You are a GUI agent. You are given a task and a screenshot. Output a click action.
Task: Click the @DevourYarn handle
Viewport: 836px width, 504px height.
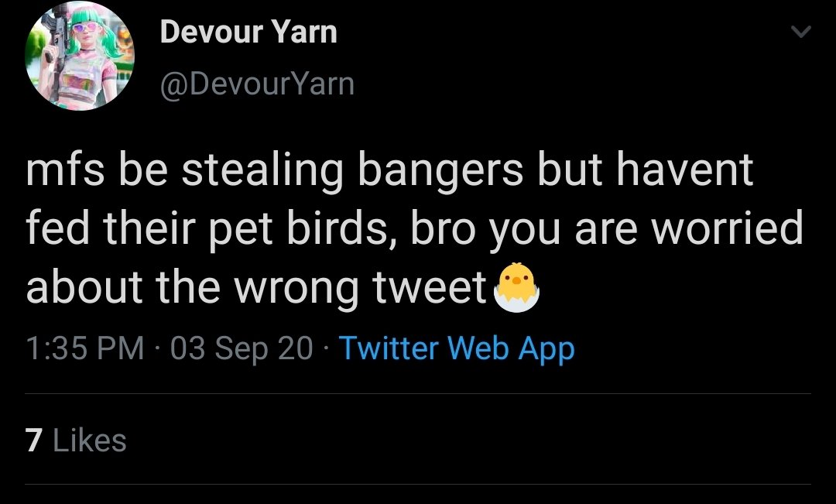(x=256, y=83)
